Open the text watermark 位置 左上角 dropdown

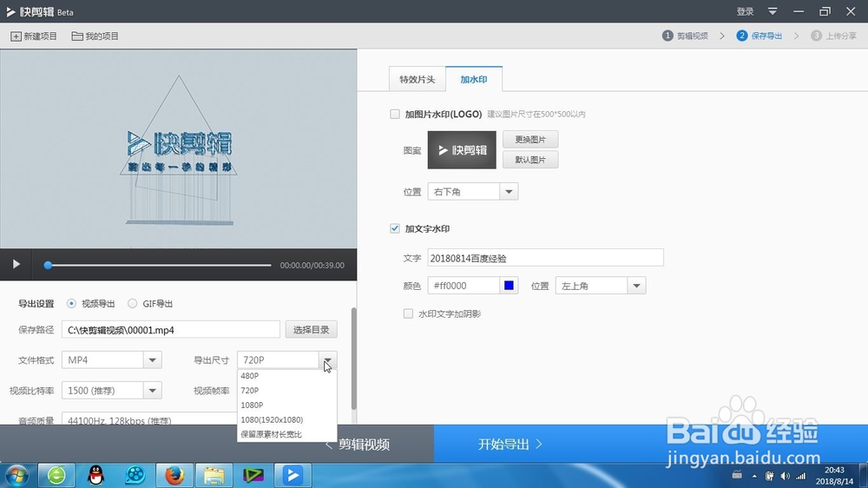point(601,286)
